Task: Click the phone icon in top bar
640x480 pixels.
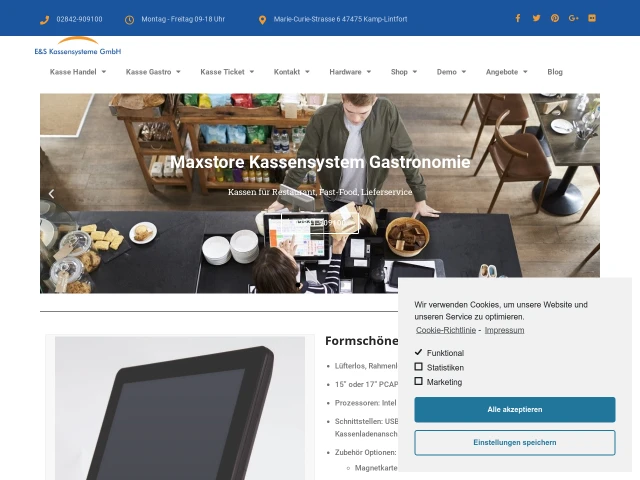Action: [44, 20]
